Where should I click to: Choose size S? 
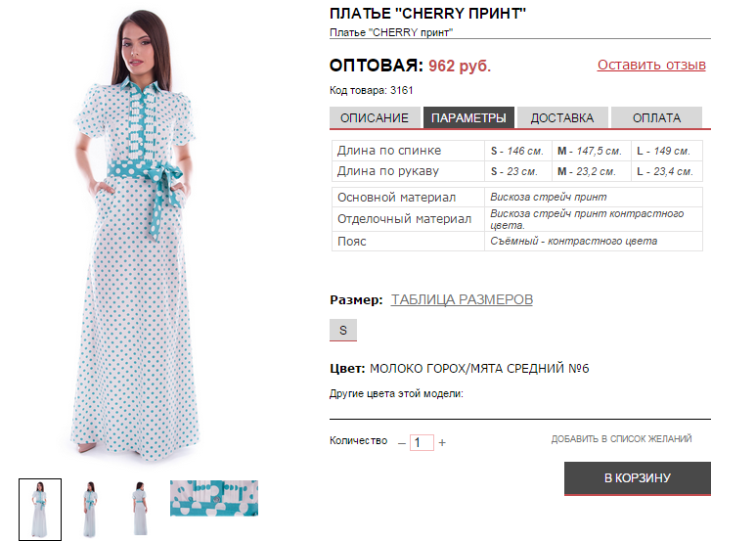pyautogui.click(x=343, y=331)
